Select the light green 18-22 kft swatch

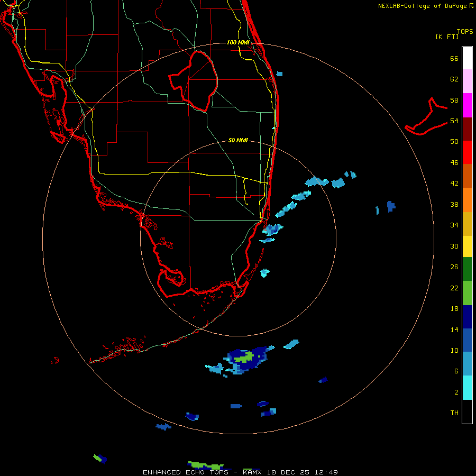(x=467, y=293)
